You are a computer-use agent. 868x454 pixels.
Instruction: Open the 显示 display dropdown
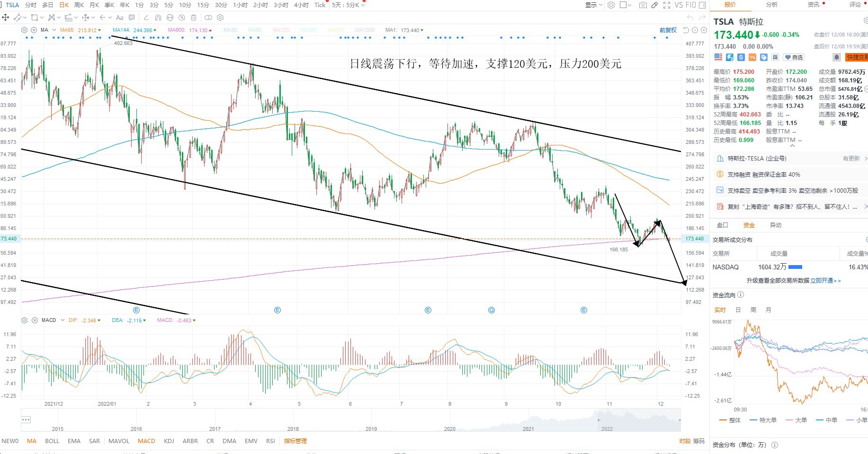[x=594, y=5]
